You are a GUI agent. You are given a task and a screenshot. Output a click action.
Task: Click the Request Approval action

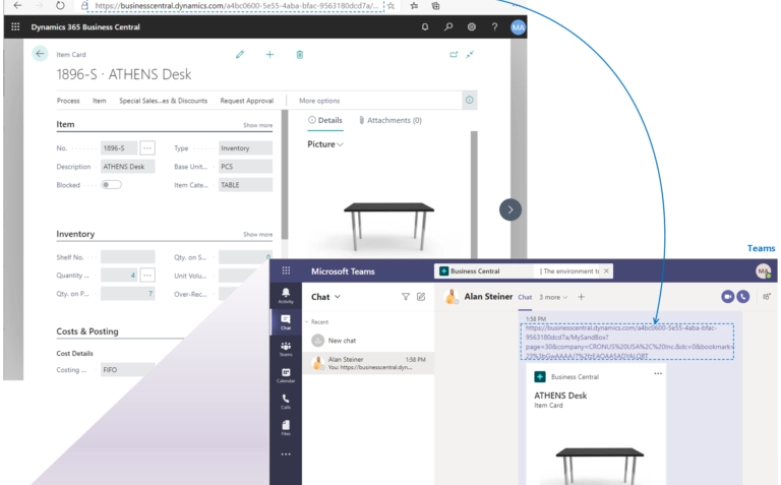pyautogui.click(x=246, y=101)
